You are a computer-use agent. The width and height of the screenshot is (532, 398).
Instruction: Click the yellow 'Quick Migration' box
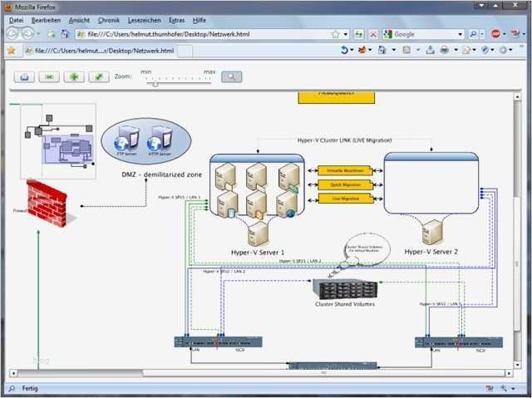tap(345, 184)
